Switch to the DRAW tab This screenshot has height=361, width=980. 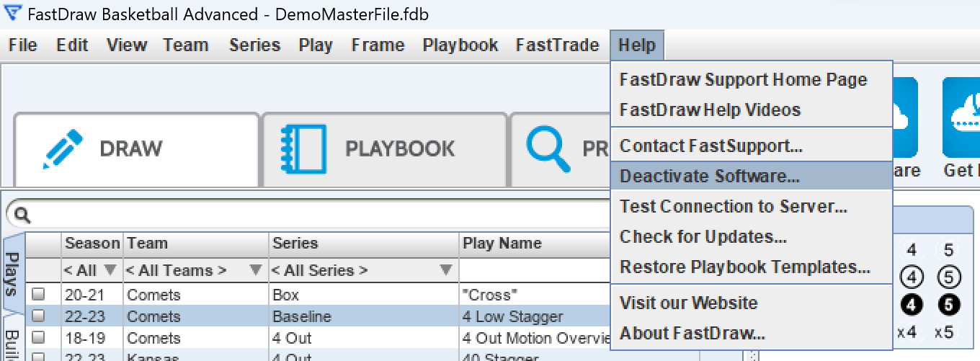pos(137,149)
